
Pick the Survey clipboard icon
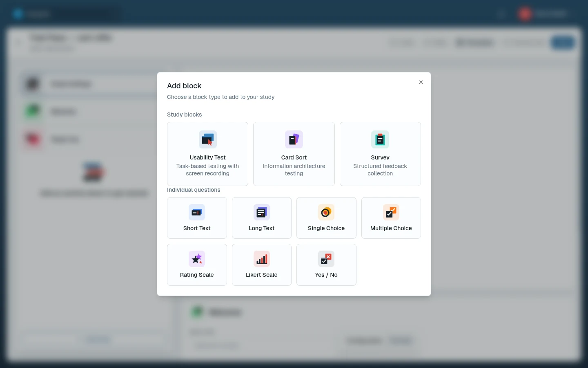coord(380,139)
